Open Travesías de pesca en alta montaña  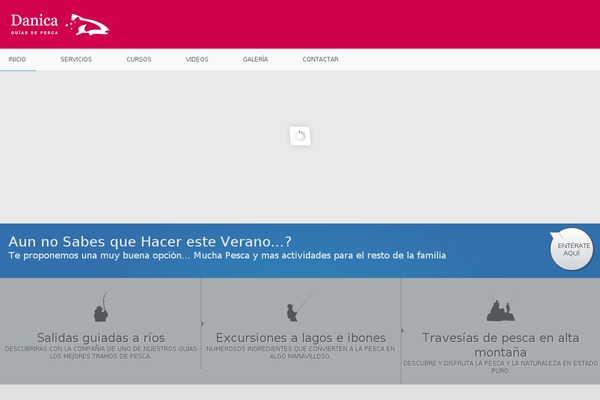(501, 344)
